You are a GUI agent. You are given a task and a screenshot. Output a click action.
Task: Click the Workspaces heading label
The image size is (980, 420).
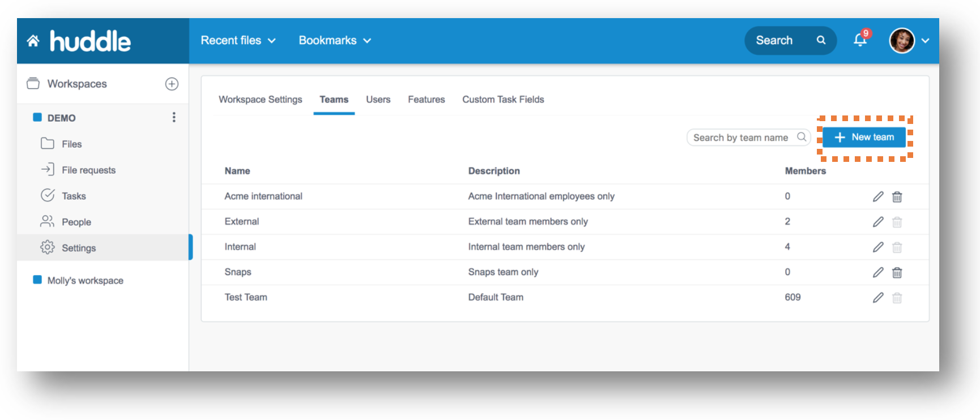[77, 84]
